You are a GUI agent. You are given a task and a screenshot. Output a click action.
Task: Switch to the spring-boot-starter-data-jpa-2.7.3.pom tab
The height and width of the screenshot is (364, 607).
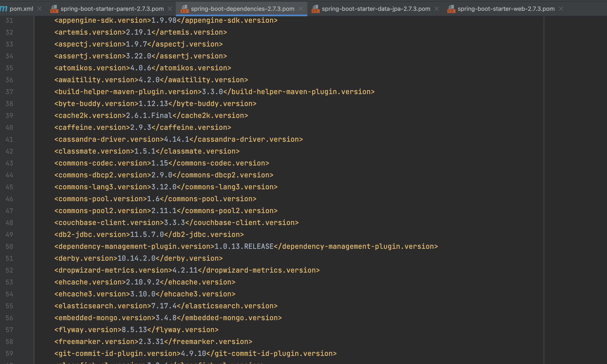376,9
